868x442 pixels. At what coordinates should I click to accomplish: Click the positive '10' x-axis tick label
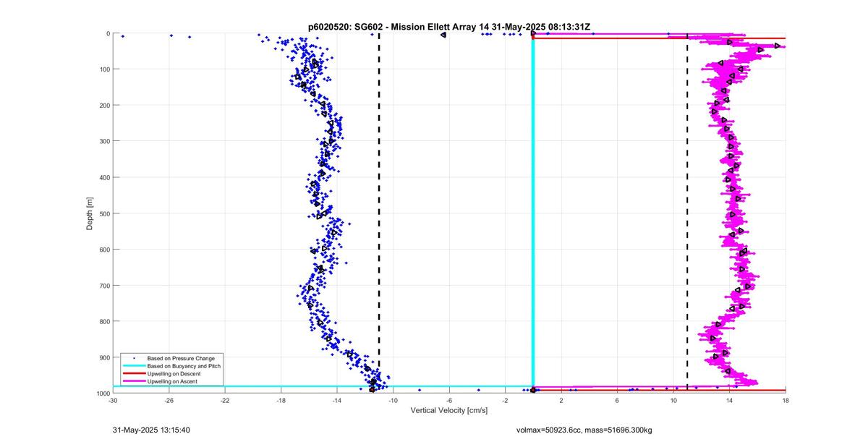click(x=673, y=399)
